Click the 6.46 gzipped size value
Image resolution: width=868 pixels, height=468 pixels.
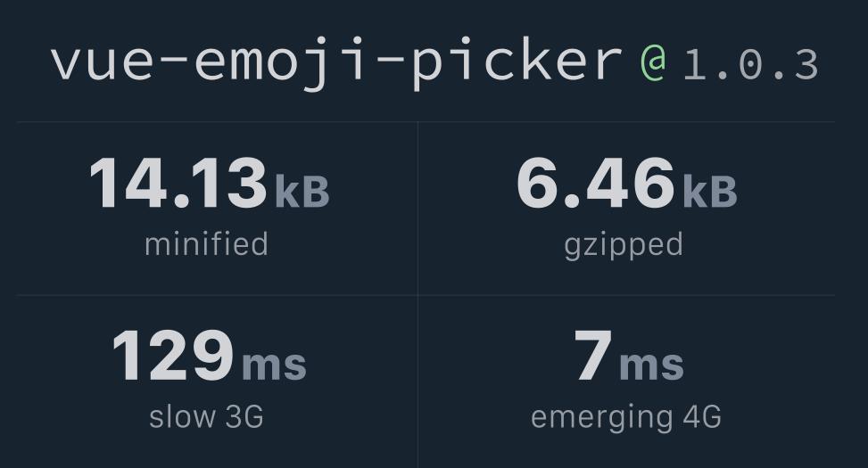[x=596, y=183]
